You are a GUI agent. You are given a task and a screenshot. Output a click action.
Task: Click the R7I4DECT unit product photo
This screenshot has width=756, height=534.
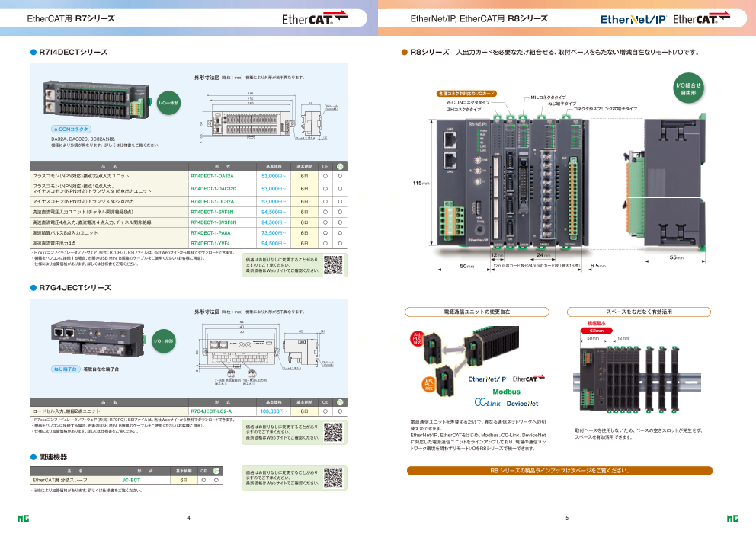click(98, 100)
